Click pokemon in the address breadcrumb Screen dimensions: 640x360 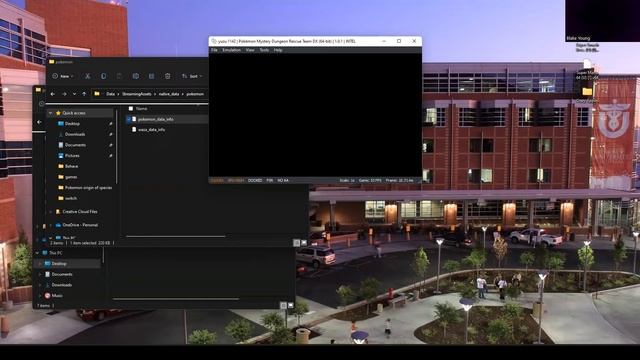tap(195, 94)
